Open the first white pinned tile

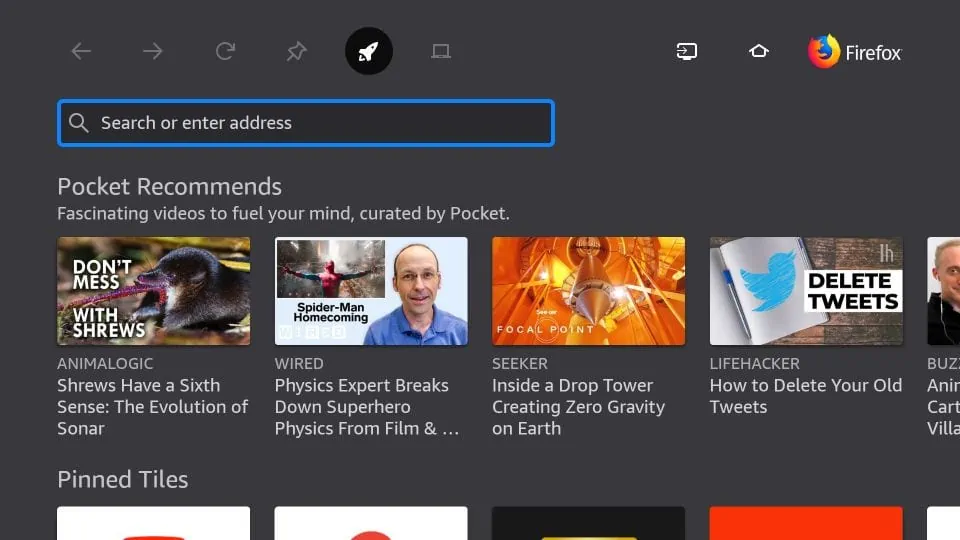(x=154, y=523)
